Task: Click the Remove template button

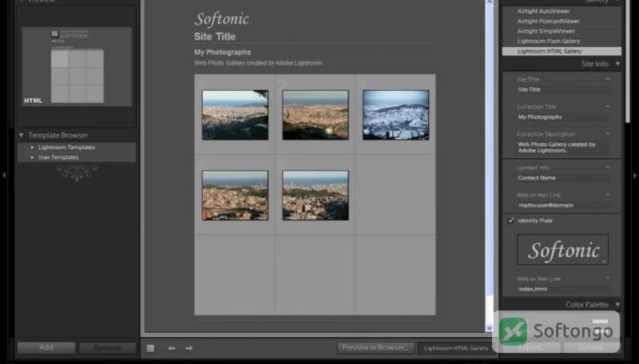Action: (x=107, y=348)
